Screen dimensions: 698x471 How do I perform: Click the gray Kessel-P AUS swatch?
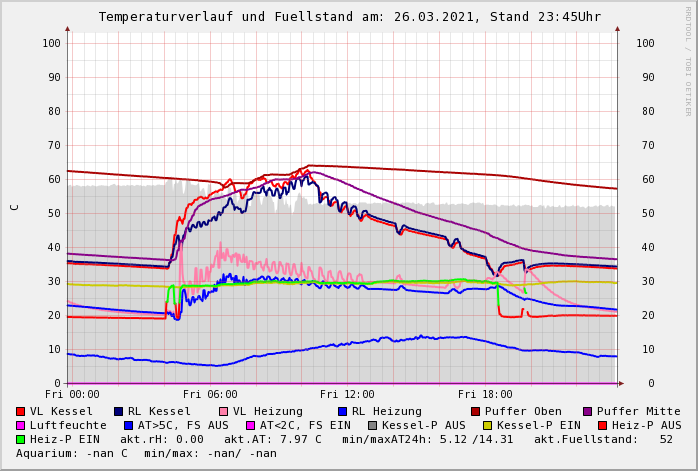coord(373,425)
